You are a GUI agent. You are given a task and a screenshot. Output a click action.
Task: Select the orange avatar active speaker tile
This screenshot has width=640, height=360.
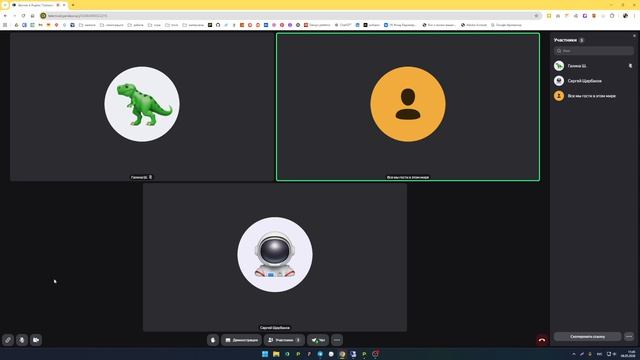[408, 107]
